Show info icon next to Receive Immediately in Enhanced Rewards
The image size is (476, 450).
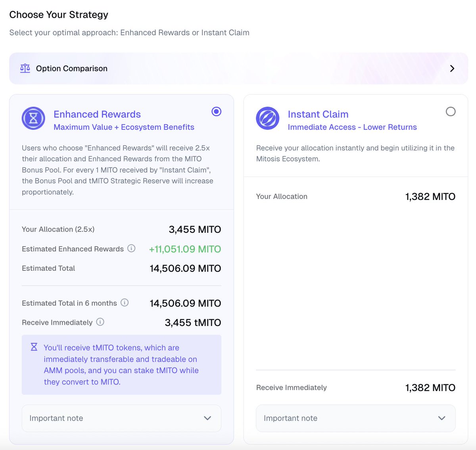100,322
